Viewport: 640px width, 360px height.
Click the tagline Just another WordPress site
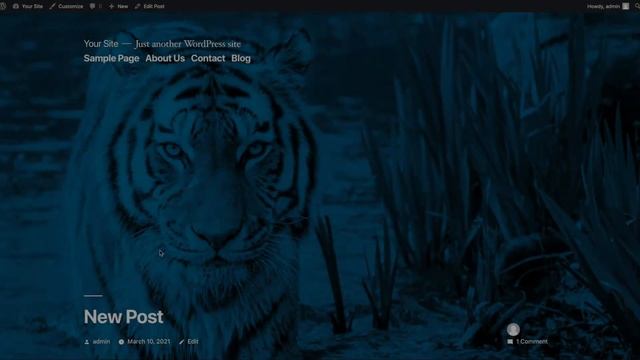click(x=188, y=44)
